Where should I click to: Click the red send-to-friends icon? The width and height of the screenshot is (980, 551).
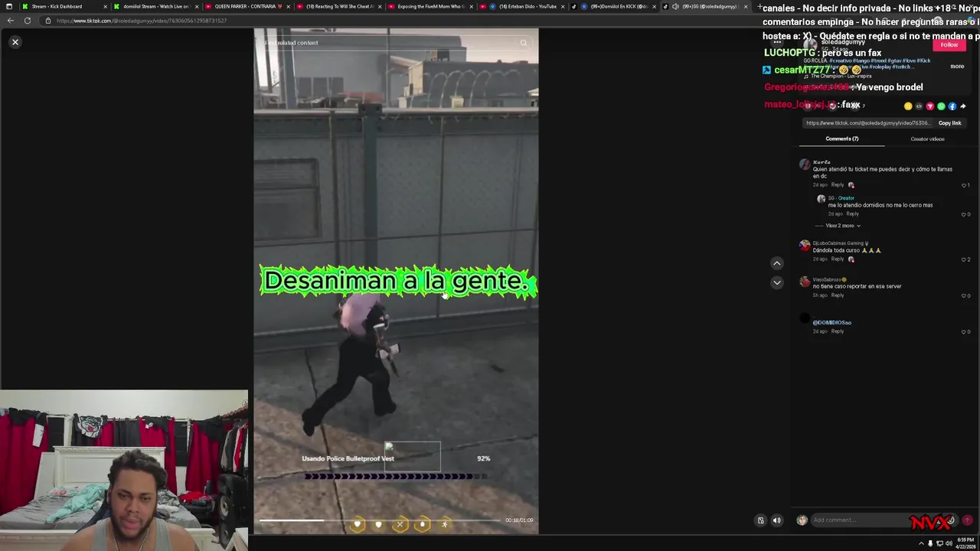tap(930, 106)
